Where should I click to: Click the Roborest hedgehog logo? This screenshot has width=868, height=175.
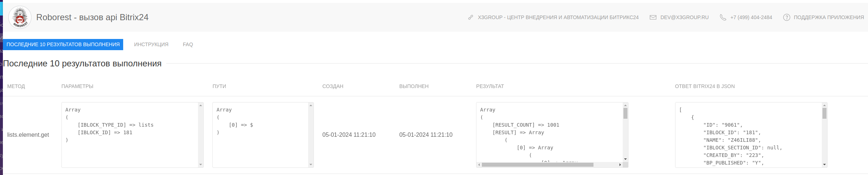coord(20,17)
